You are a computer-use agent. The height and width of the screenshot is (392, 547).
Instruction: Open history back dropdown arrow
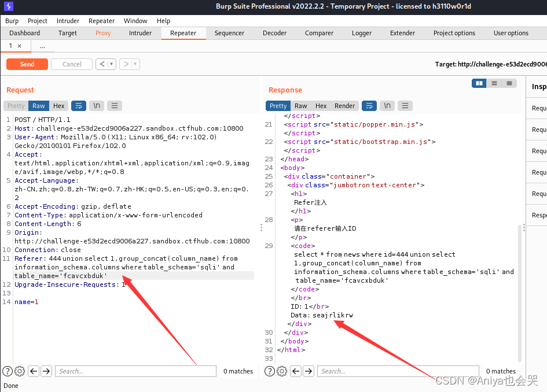coord(112,64)
